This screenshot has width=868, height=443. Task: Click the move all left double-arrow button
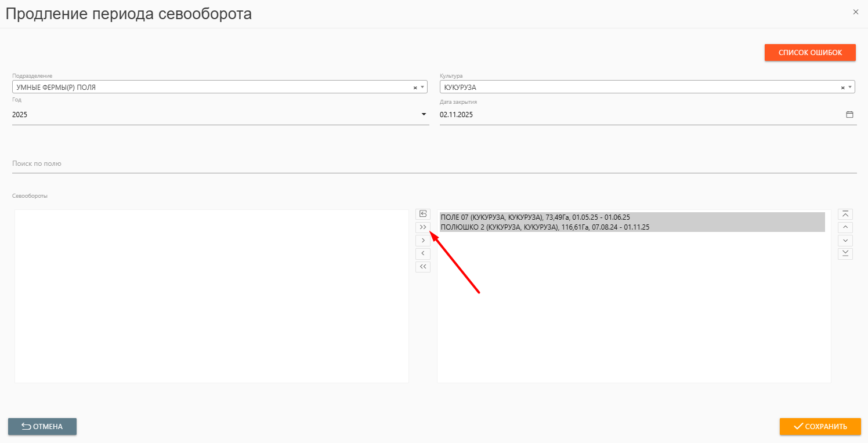423,267
